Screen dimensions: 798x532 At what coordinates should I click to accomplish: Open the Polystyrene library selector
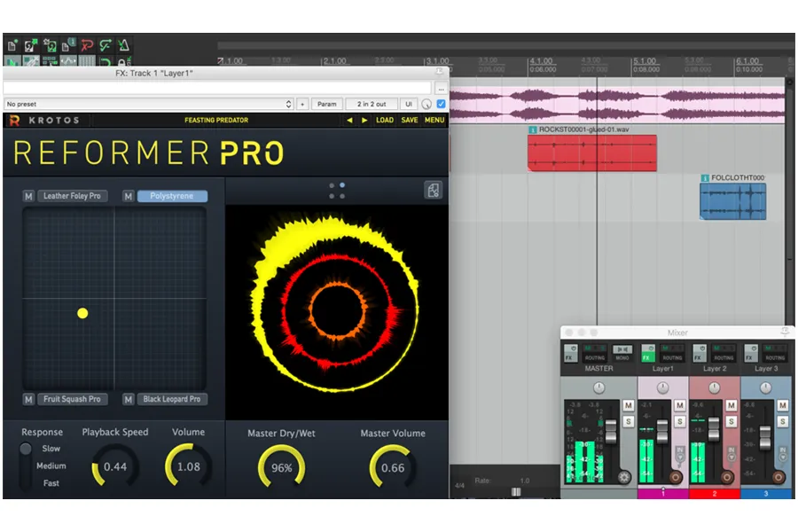click(x=172, y=196)
